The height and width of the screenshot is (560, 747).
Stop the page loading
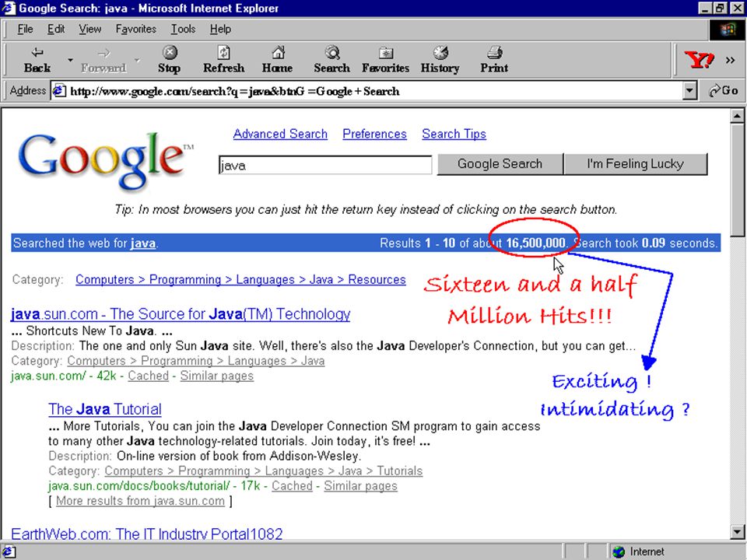[x=169, y=60]
